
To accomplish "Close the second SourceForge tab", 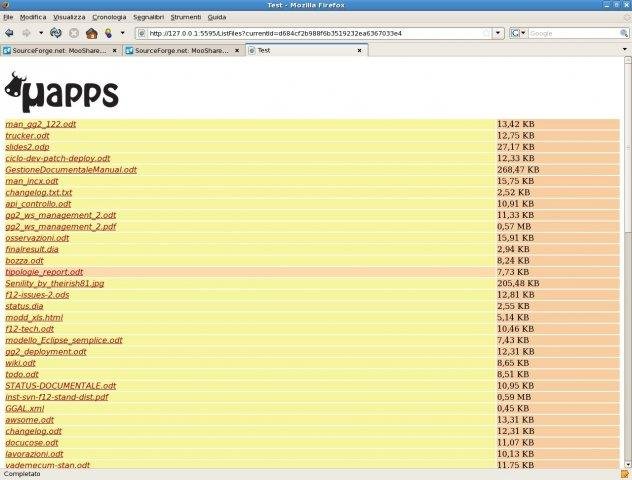I will point(237,51).
